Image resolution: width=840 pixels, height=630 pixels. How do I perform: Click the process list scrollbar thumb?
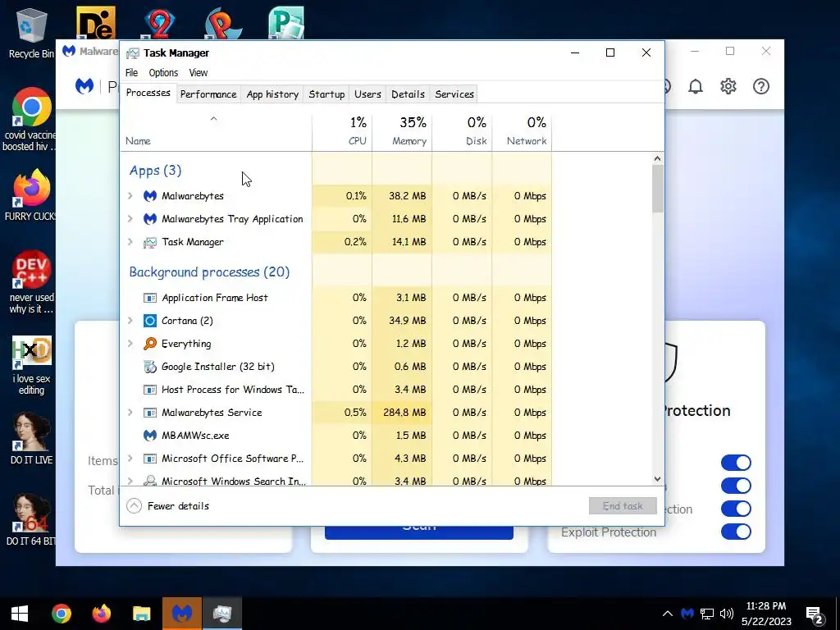(657, 189)
